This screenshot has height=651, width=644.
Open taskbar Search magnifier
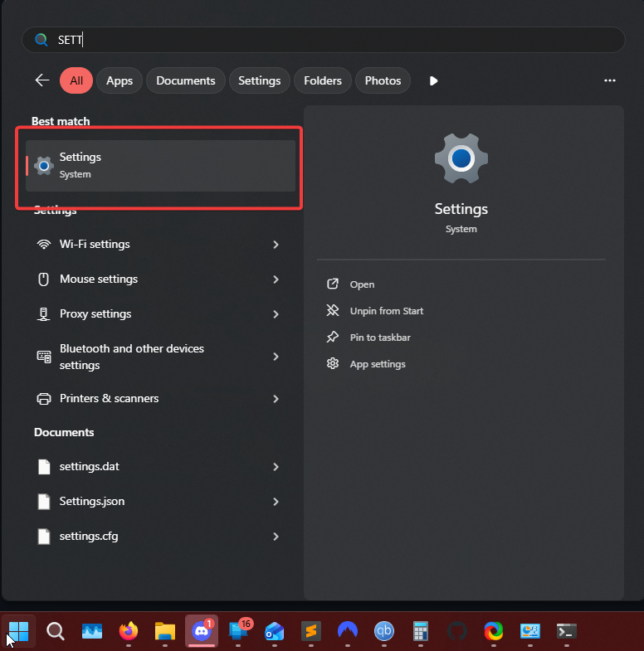(56, 631)
